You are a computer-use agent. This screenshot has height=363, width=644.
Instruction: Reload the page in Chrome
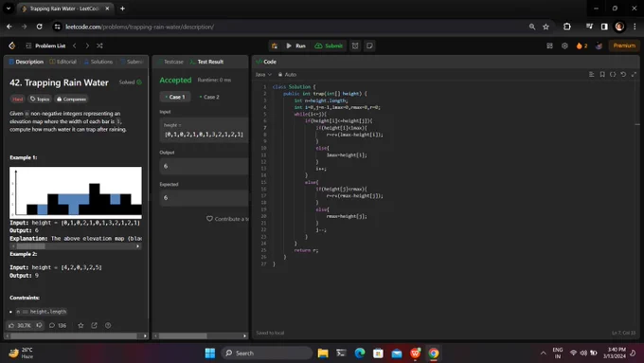tap(39, 27)
